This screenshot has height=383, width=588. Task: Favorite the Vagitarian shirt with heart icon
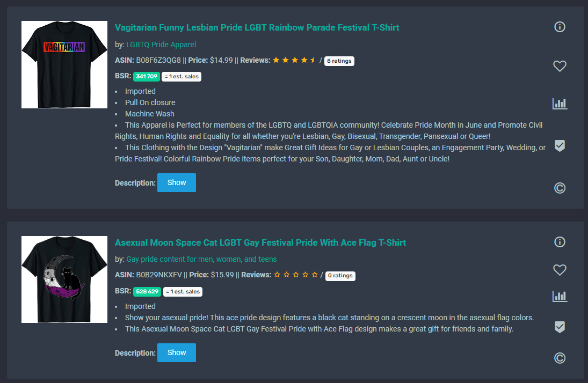coord(560,67)
